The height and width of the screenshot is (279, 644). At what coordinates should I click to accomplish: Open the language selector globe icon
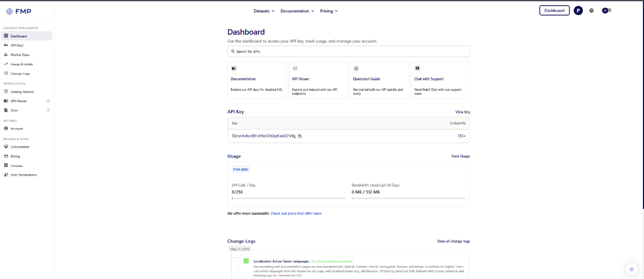pyautogui.click(x=591, y=10)
